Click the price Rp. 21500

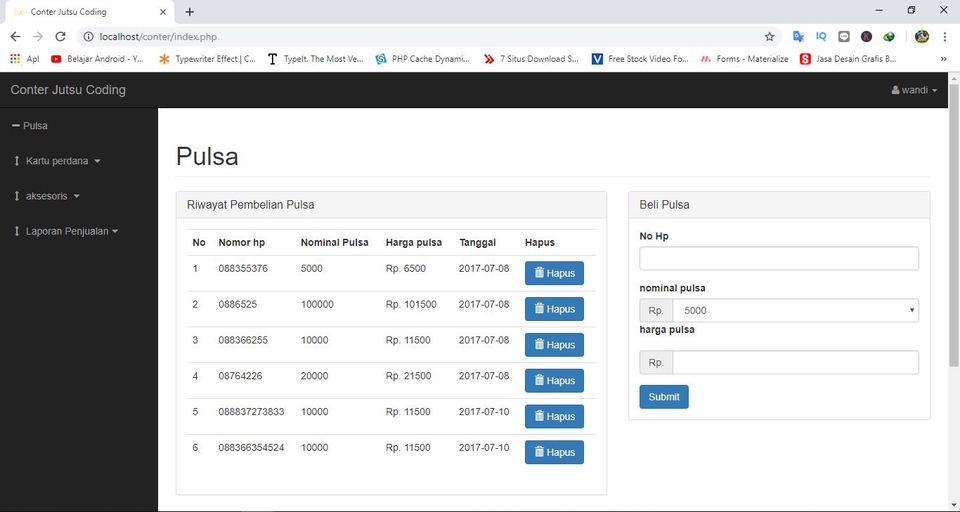408,376
